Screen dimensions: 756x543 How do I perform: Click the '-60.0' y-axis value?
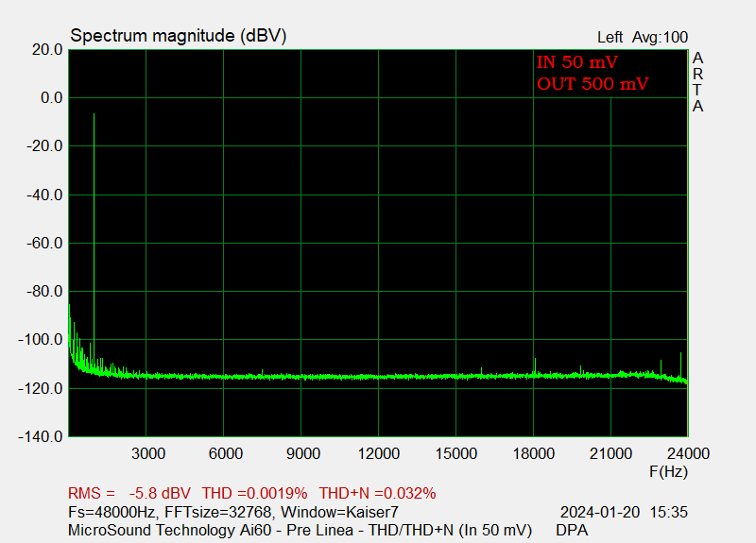coord(44,244)
